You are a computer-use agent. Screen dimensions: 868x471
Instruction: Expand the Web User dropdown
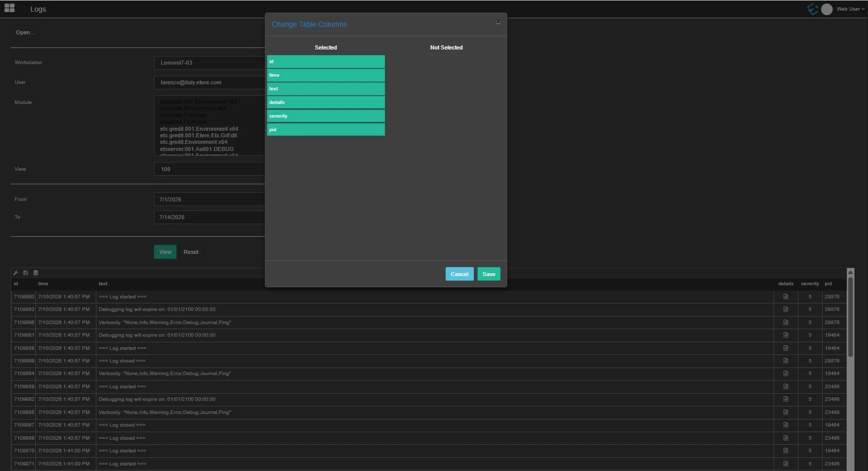coord(851,9)
